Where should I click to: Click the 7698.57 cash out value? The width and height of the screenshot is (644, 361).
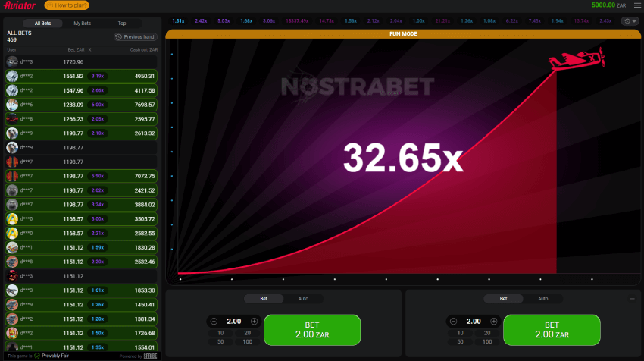(145, 105)
